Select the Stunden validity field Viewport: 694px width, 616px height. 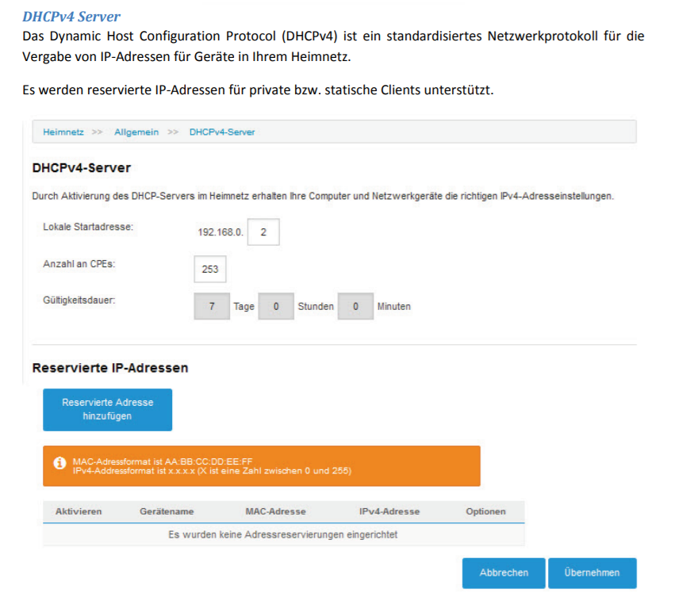(x=276, y=306)
